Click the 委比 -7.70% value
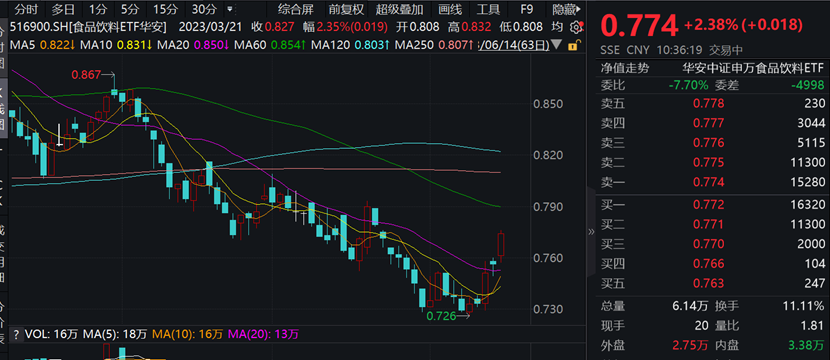830x360 pixels. click(x=688, y=85)
